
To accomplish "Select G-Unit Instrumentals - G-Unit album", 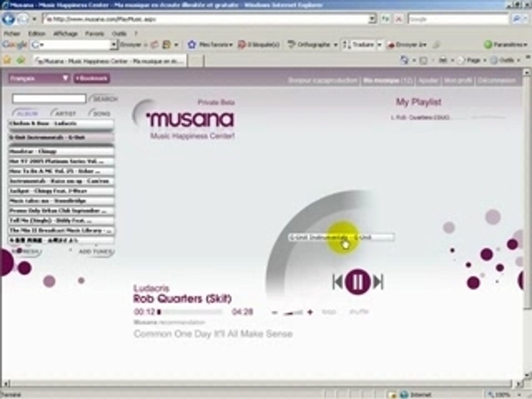I will pos(61,137).
